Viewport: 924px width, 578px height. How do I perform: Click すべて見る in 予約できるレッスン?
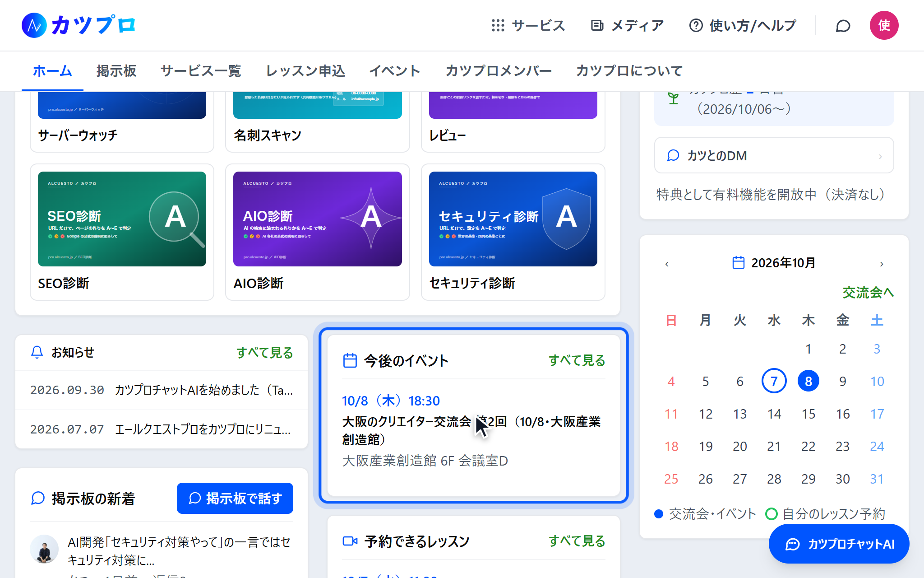coord(577,541)
